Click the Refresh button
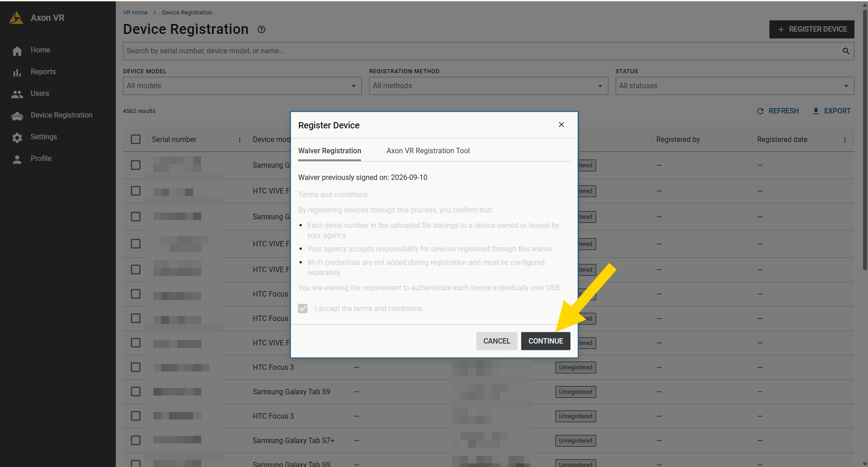 point(778,111)
